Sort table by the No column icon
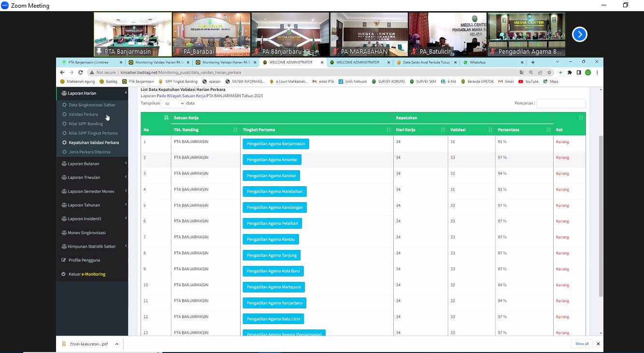644x353 pixels. (x=166, y=118)
